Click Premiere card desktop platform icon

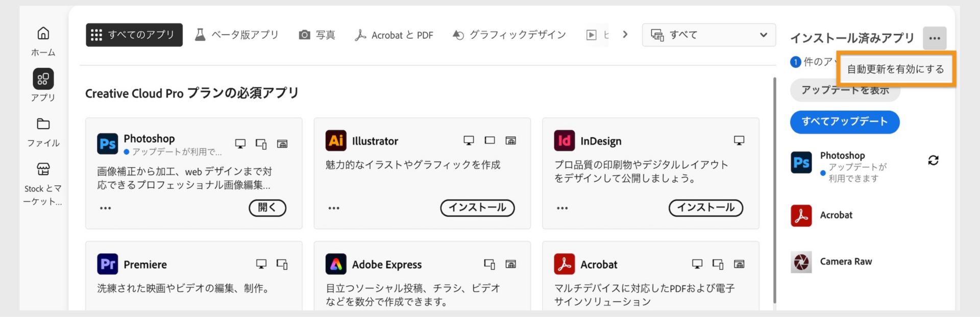click(261, 264)
